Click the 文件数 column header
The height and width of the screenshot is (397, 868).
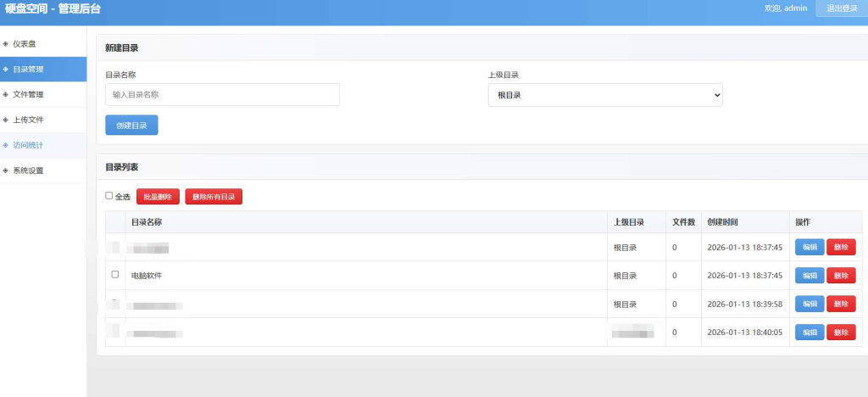684,222
